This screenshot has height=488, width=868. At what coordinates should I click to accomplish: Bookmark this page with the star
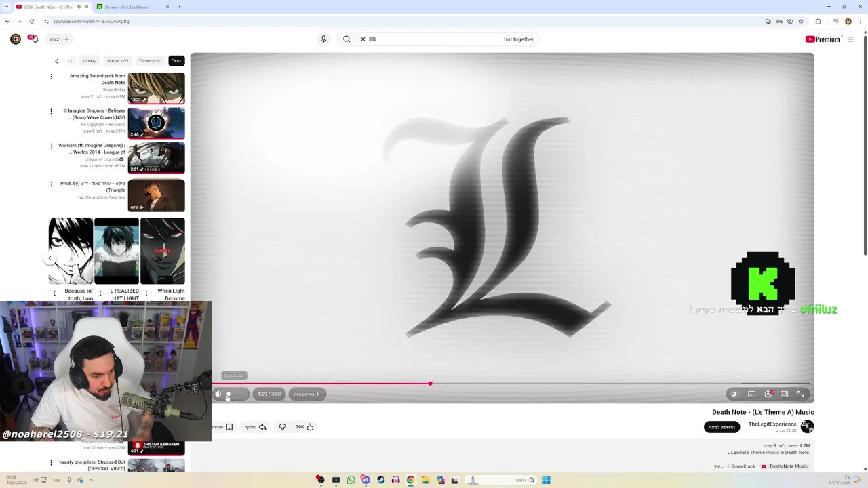pos(801,21)
